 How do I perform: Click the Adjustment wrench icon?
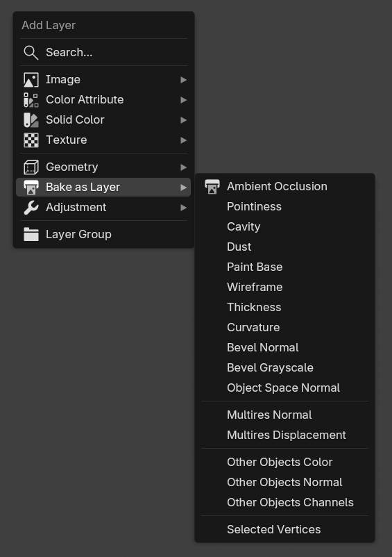[31, 208]
